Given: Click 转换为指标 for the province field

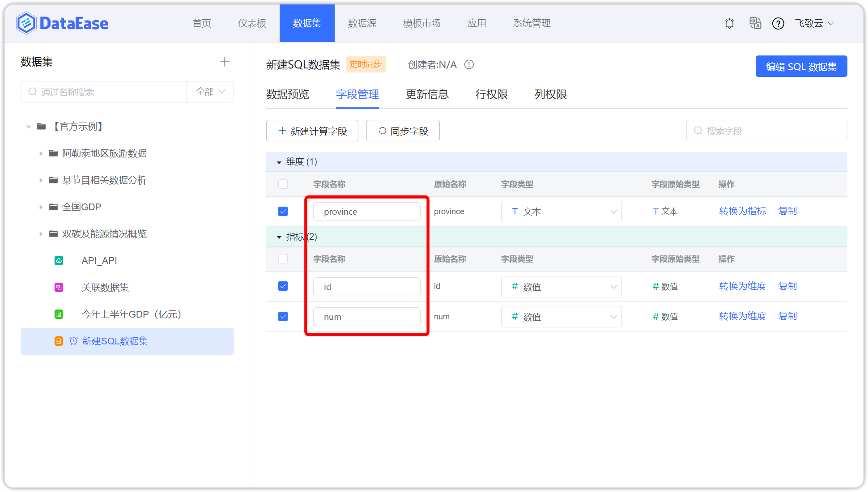Looking at the screenshot, I should tap(742, 211).
